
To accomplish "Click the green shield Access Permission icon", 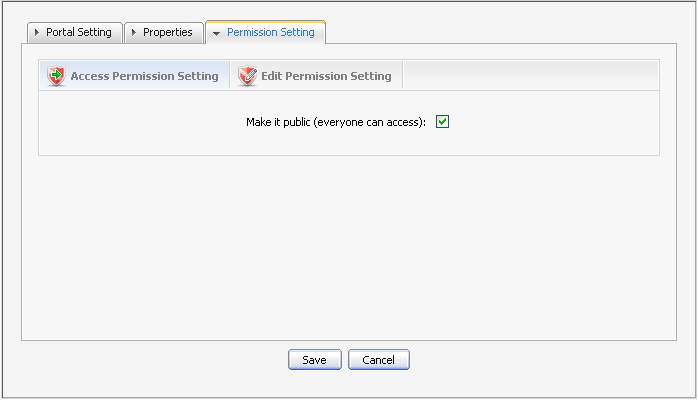I will pyautogui.click(x=56, y=76).
